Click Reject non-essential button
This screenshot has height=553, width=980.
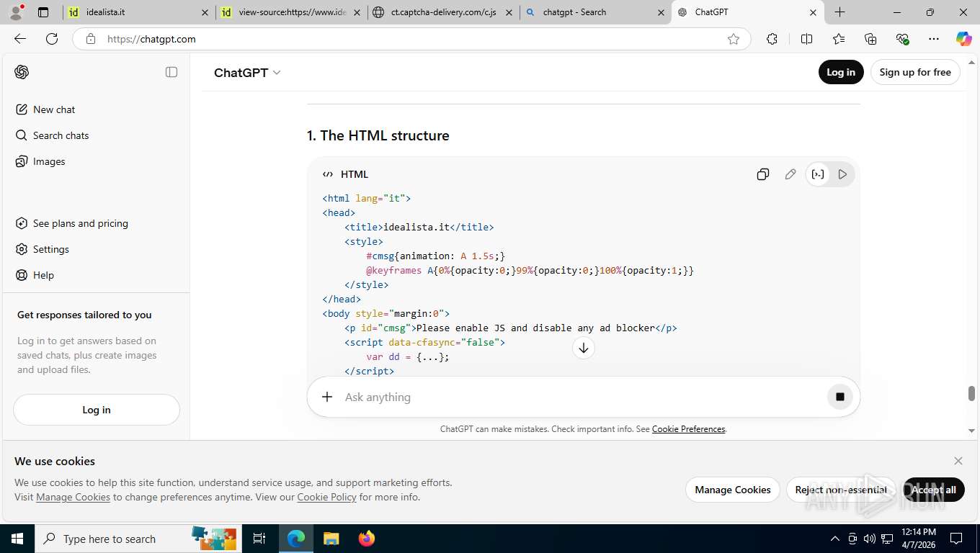(841, 490)
